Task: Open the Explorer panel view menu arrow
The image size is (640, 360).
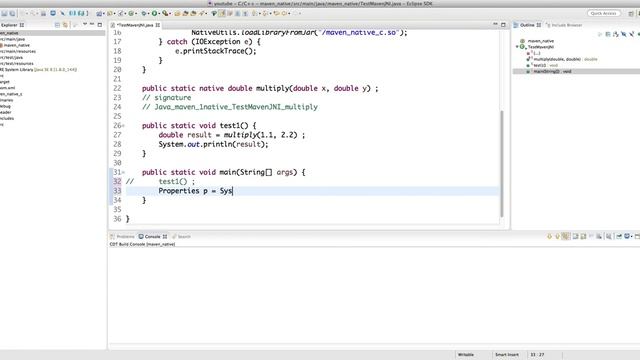Action: click(85, 24)
